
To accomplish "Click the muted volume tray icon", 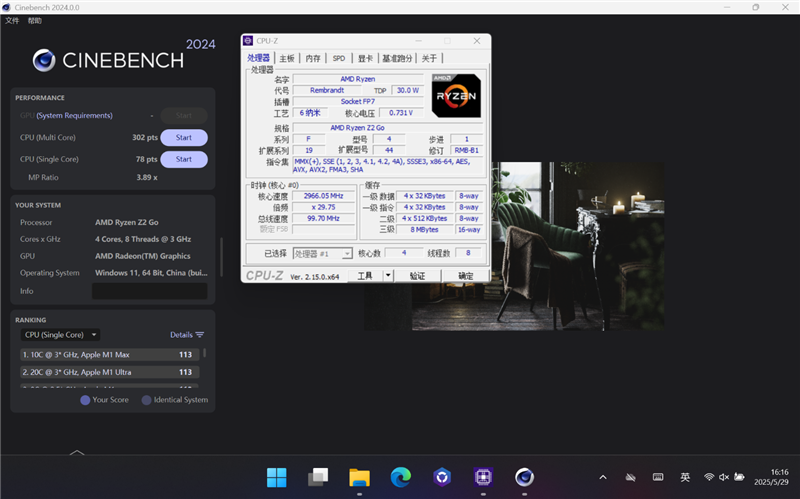I will [x=724, y=477].
